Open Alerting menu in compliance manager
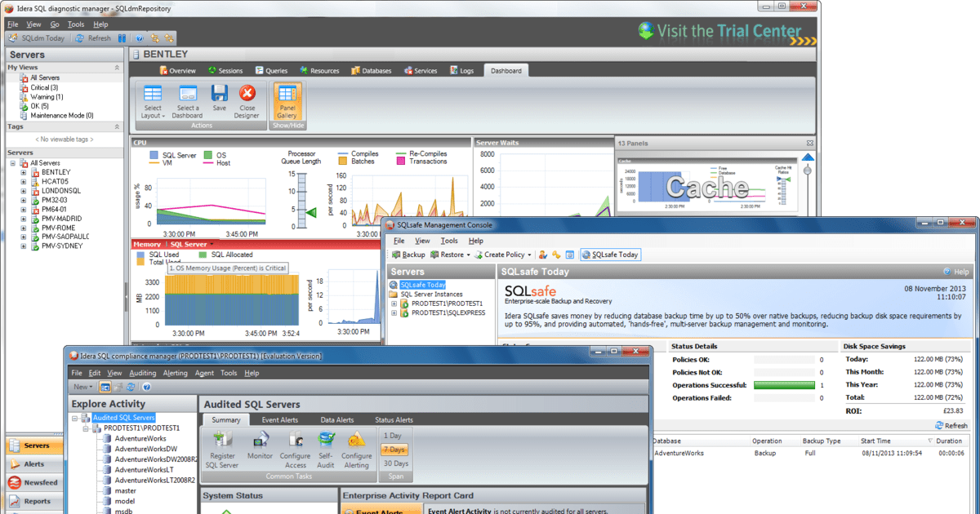Screen dimensions: 980x514 pos(176,373)
